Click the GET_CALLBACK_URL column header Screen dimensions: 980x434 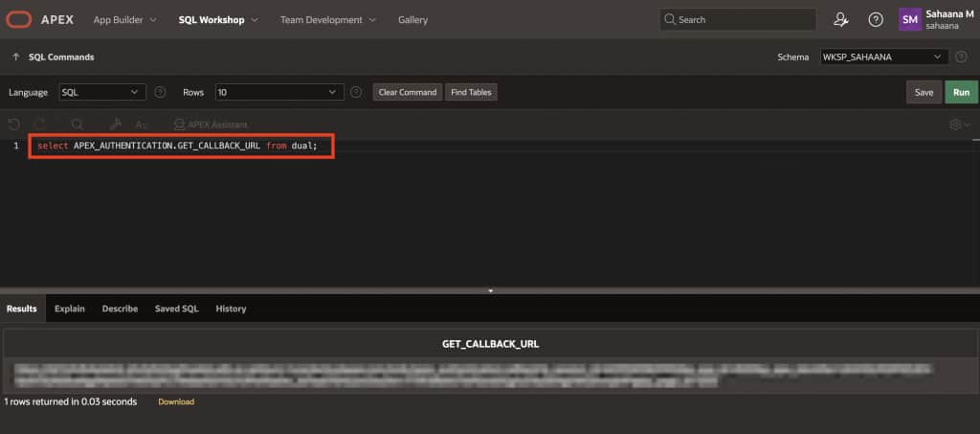coord(491,344)
